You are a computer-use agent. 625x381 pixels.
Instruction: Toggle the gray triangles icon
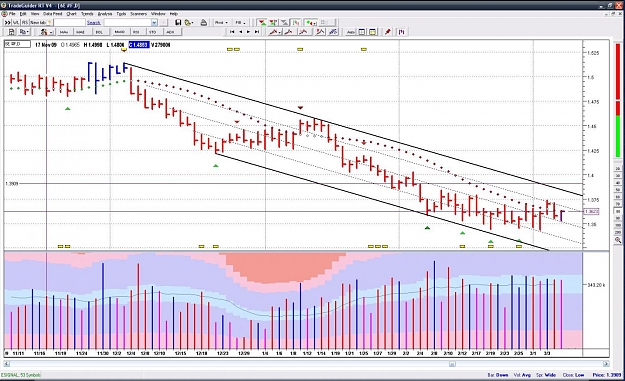tap(284, 23)
